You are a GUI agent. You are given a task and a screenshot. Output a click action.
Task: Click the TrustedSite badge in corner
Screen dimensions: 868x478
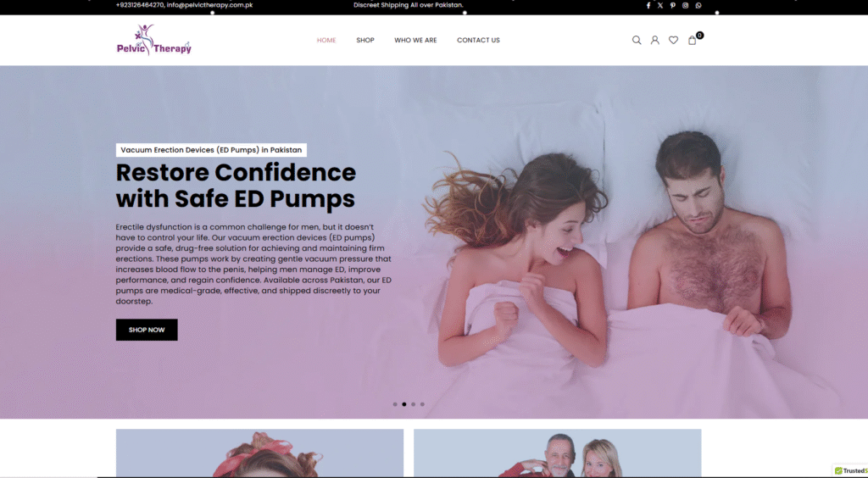pyautogui.click(x=850, y=470)
